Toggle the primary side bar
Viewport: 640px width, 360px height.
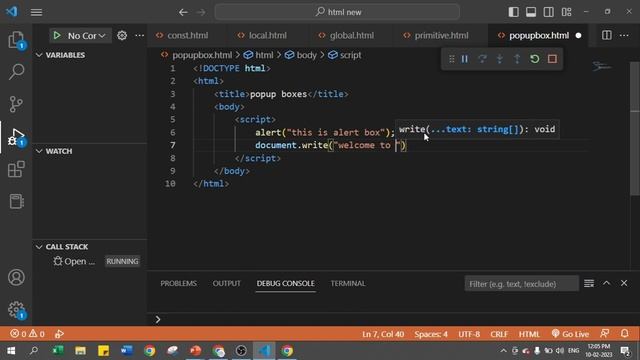(x=513, y=12)
